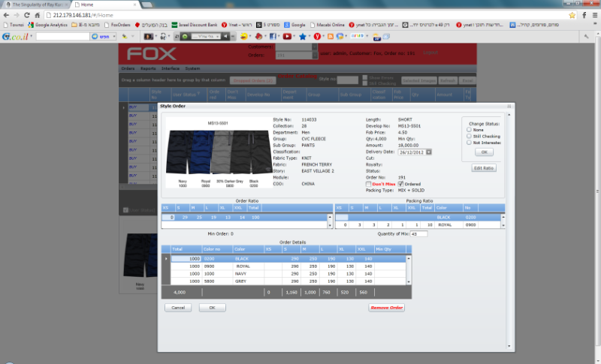Click the RSS feed toolbar icon

click(x=330, y=36)
